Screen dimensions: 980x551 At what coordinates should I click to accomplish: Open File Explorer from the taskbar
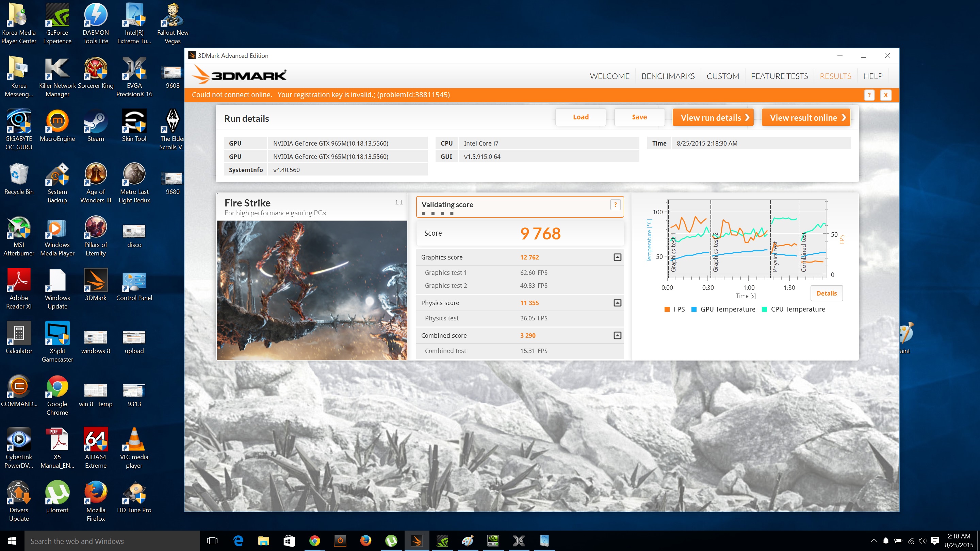tap(264, 540)
